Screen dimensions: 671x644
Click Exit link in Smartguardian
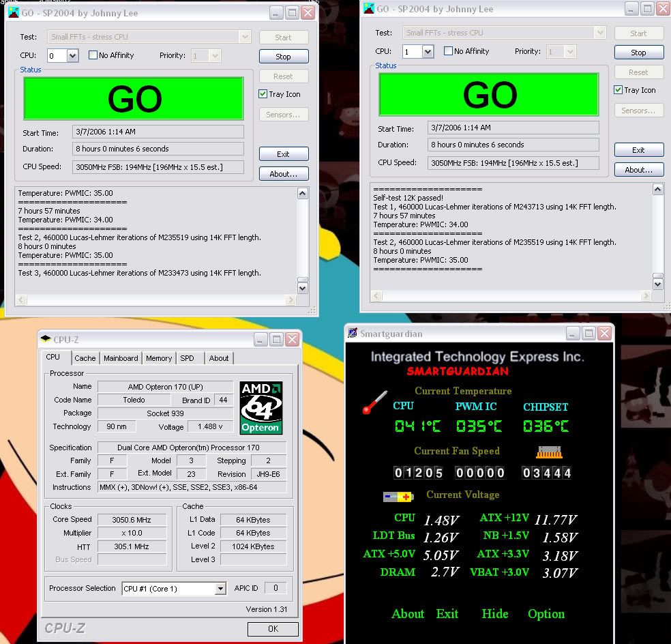point(447,613)
